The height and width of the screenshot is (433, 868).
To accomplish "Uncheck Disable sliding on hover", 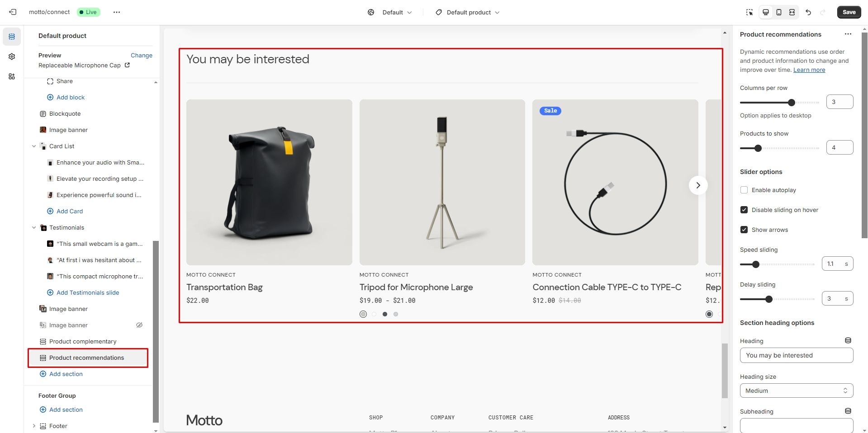I will 744,210.
